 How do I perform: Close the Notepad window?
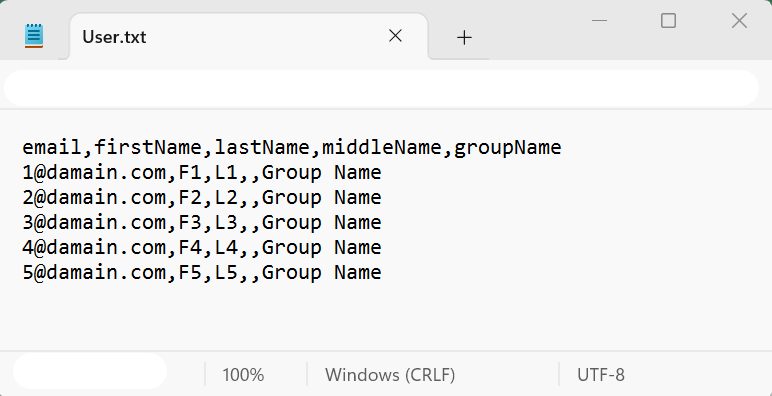pos(740,21)
